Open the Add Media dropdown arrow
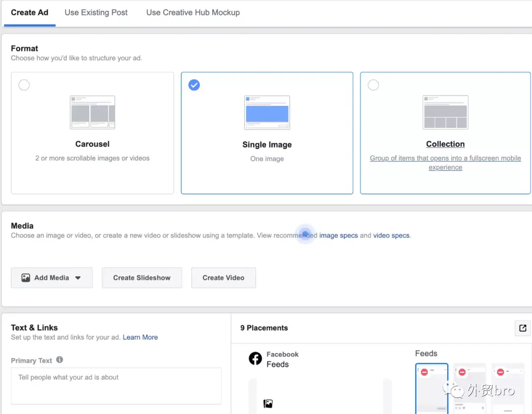This screenshot has width=532, height=414. coord(78,278)
